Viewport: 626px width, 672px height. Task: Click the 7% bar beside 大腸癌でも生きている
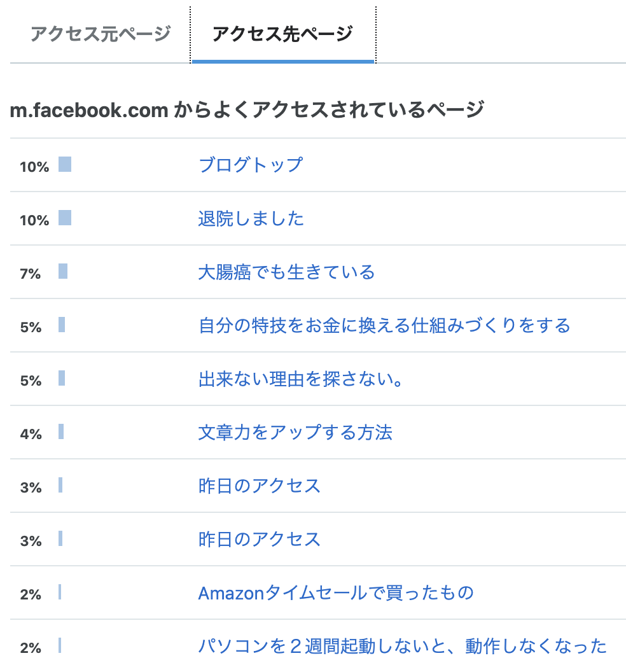pyautogui.click(x=63, y=271)
